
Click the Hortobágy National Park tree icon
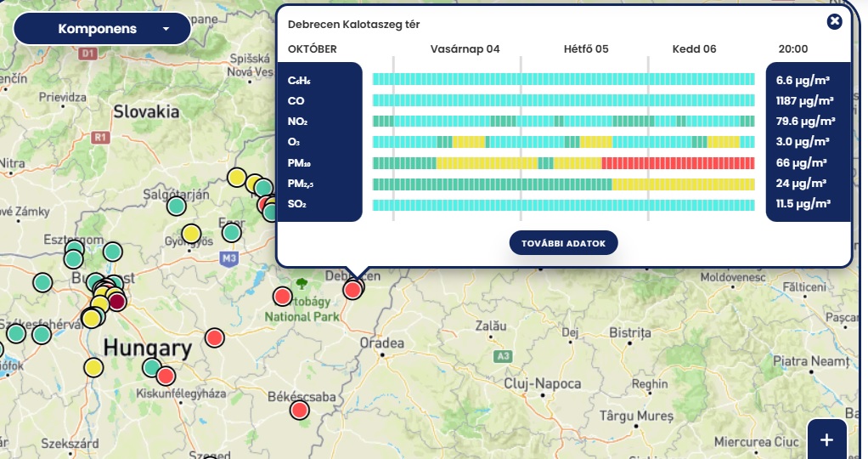click(x=302, y=285)
